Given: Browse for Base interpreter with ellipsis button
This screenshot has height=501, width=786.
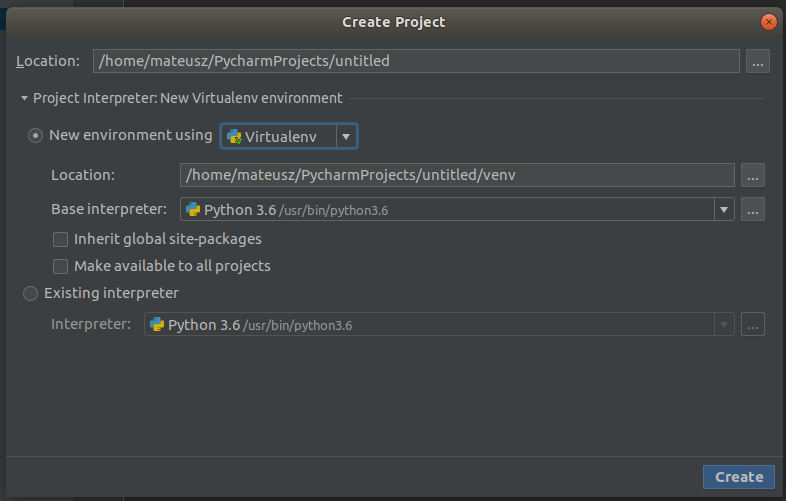Looking at the screenshot, I should point(752,209).
